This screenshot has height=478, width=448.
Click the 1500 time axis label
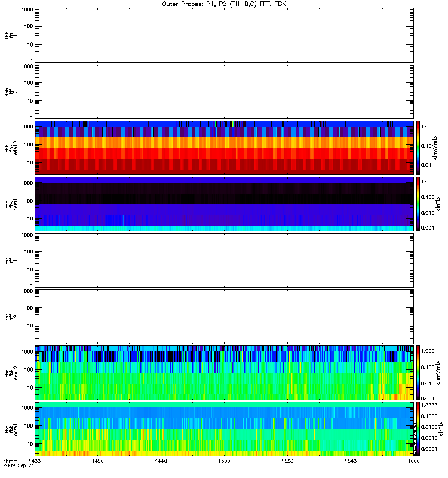224,461
